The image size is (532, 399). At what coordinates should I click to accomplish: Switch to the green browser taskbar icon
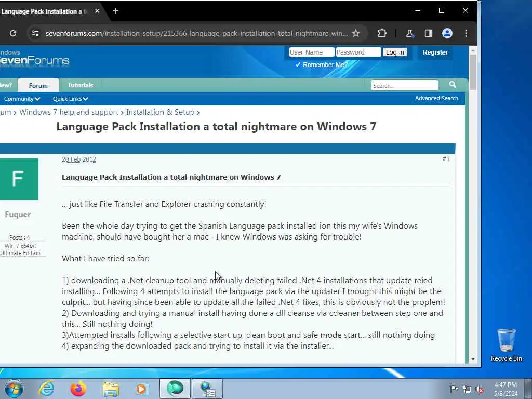coord(175,389)
